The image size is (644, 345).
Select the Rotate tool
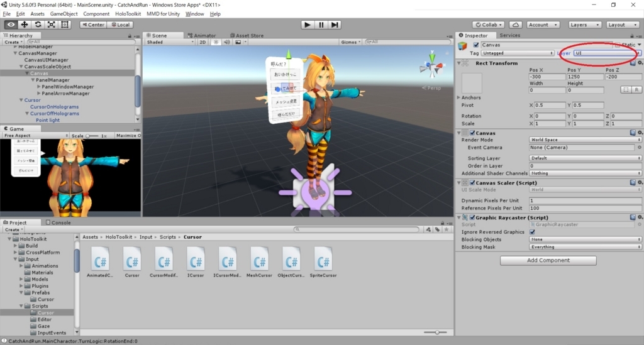point(38,25)
